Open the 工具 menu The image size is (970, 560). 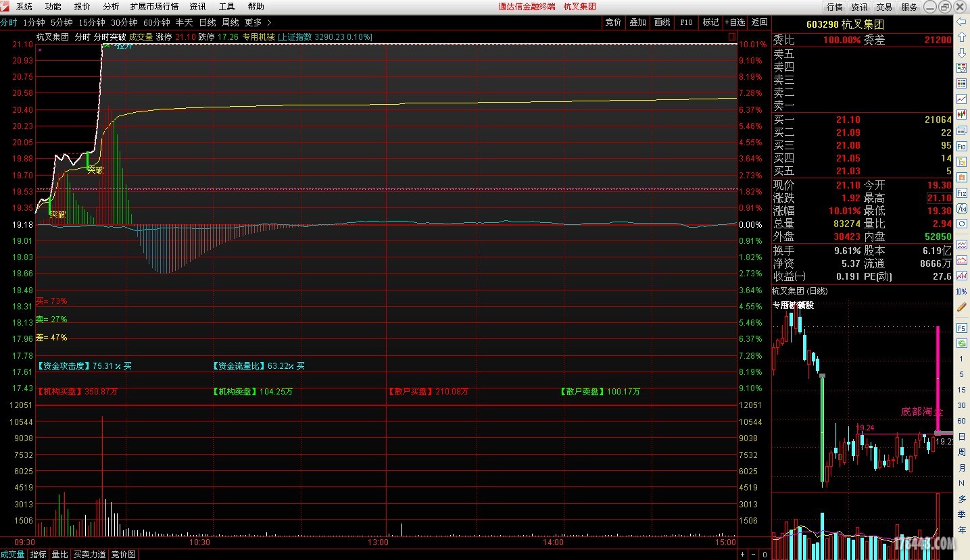click(226, 6)
